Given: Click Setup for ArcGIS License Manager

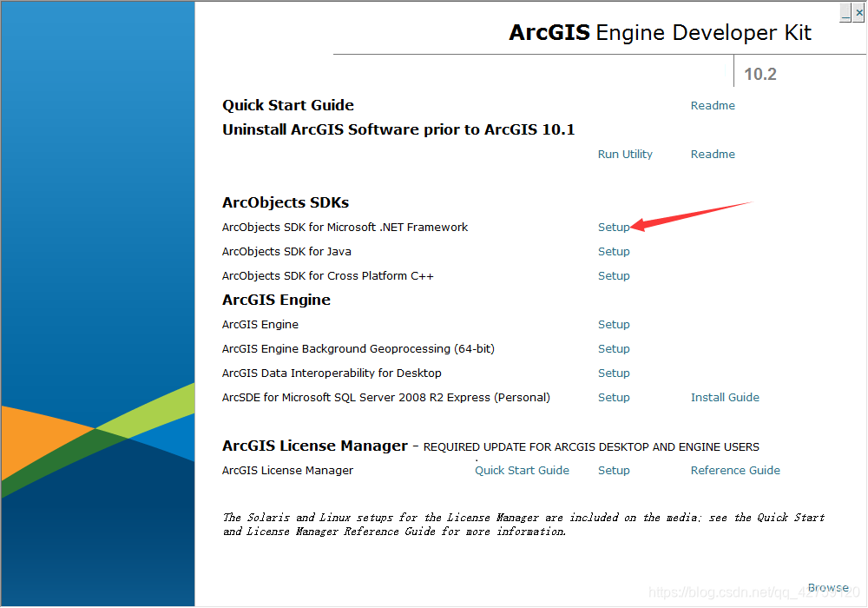Looking at the screenshot, I should click(x=614, y=470).
